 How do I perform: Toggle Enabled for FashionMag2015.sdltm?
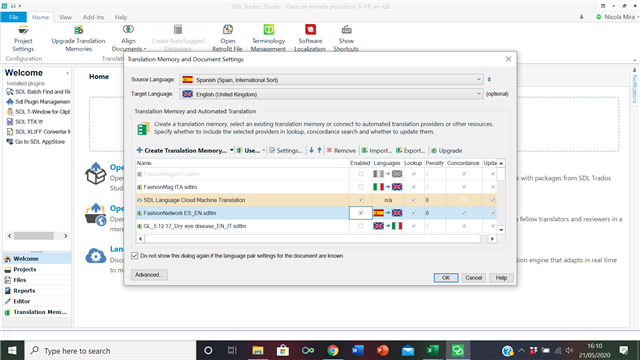[x=360, y=174]
